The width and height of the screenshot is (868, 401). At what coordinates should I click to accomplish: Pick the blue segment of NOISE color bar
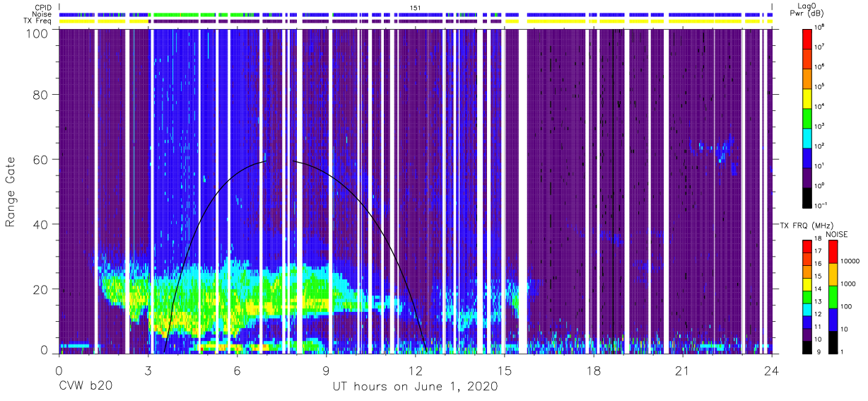pyautogui.click(x=833, y=319)
